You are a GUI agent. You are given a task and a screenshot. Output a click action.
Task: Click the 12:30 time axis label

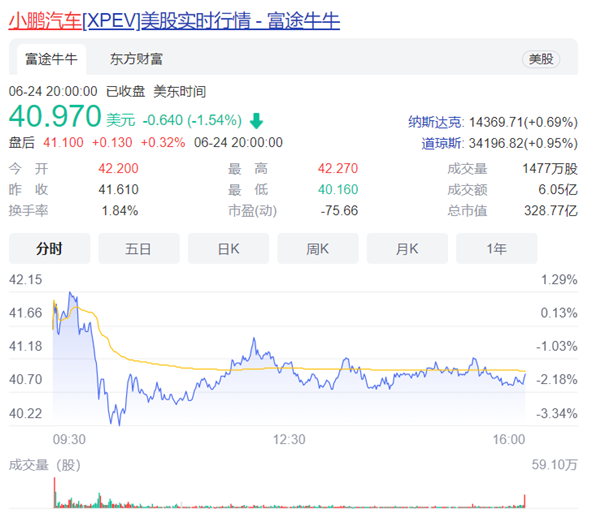click(x=289, y=439)
